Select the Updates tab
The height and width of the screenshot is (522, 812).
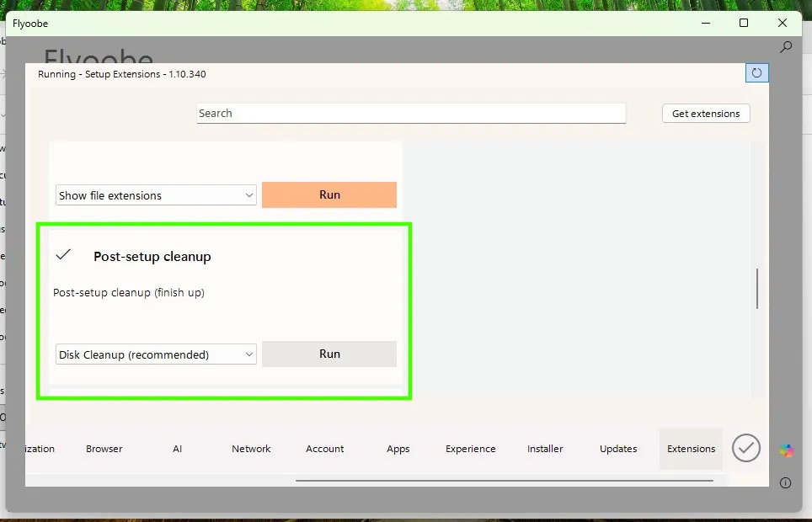(x=617, y=449)
